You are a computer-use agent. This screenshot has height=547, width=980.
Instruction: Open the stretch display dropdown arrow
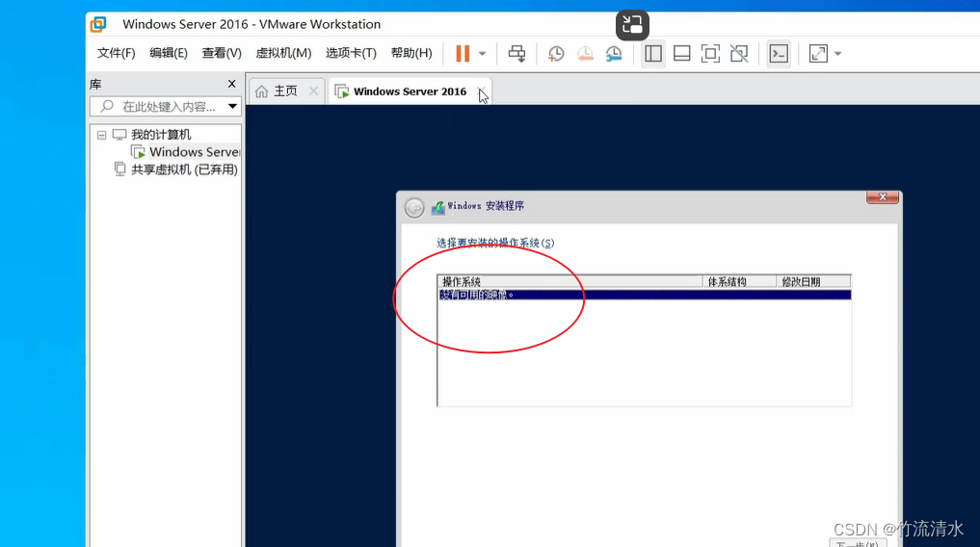pyautogui.click(x=838, y=54)
